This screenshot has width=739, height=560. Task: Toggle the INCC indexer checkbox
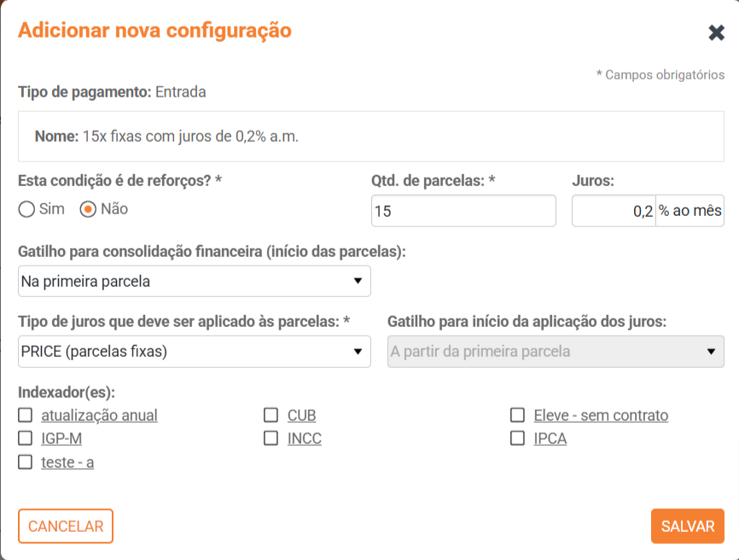(271, 439)
